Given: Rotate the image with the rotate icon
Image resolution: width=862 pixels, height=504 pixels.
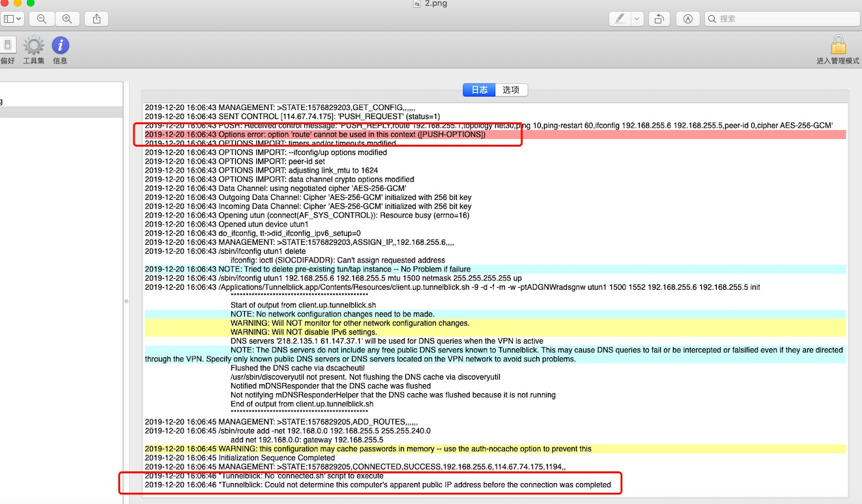Looking at the screenshot, I should tap(659, 18).
